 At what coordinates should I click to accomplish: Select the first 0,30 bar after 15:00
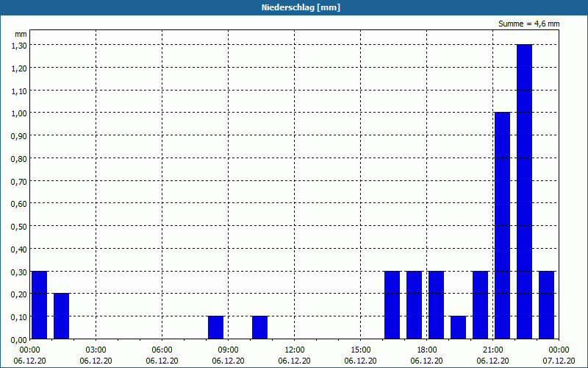pyautogui.click(x=392, y=305)
